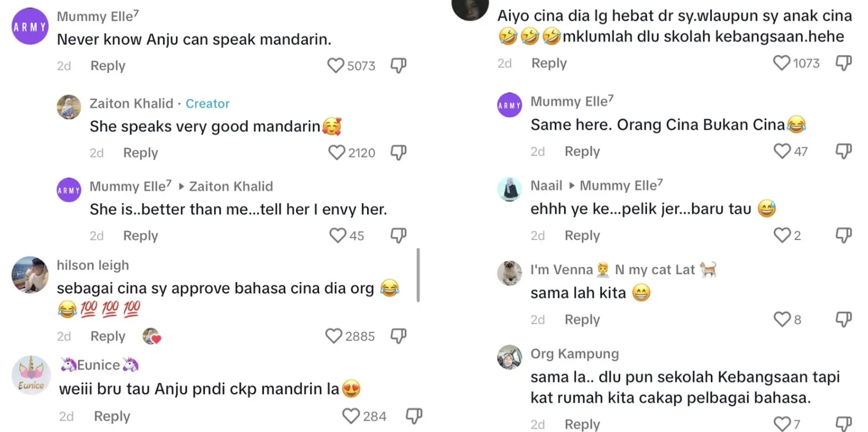Screen dimensions: 868x432
Task: Like Zaiton Khalid's "very good mandarin" reply
Action: 337,153
